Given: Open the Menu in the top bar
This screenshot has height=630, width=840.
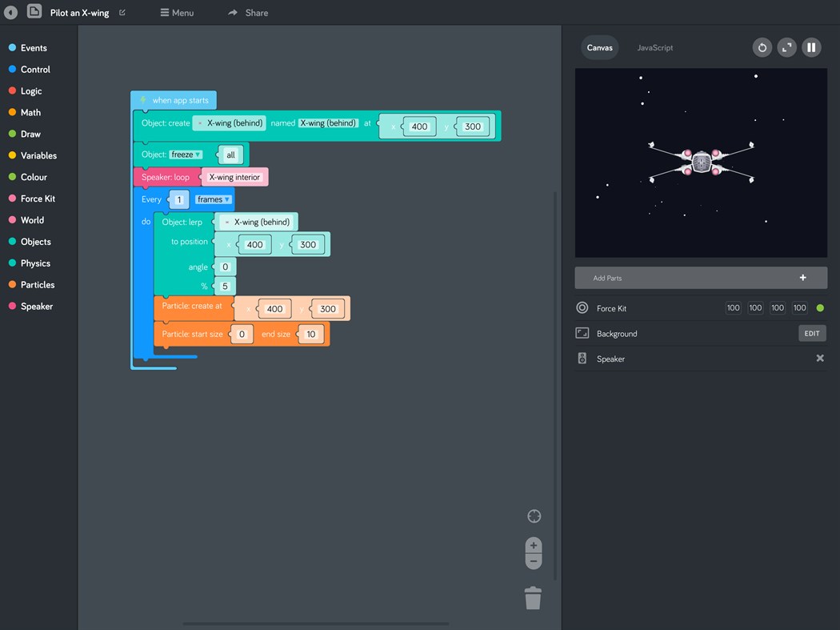Looking at the screenshot, I should [x=177, y=12].
